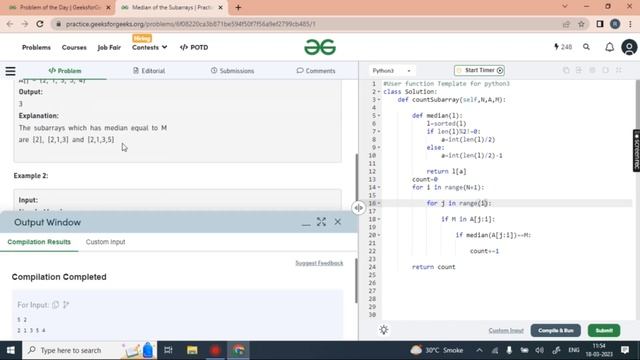Open the user profile avatar

(x=629, y=47)
